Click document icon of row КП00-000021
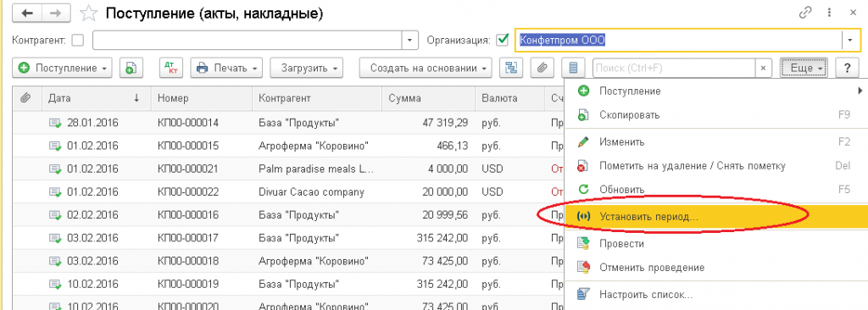 point(55,169)
